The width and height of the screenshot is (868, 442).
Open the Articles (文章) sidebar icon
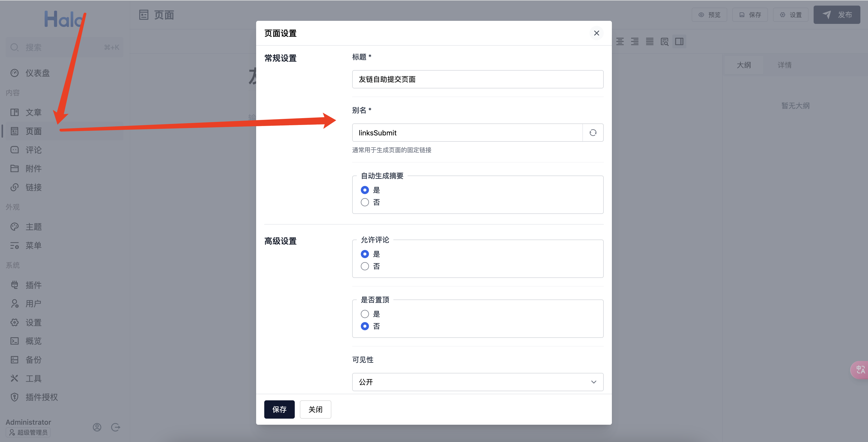(x=14, y=112)
